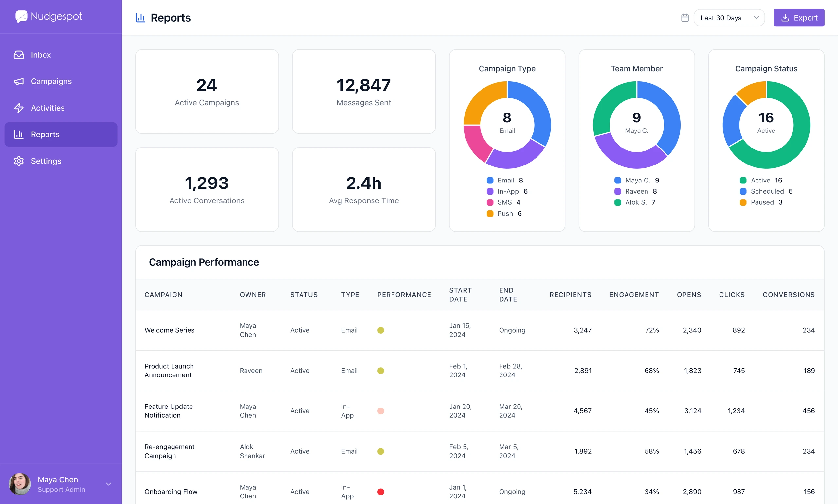Open the Welcome Series campaign row
Viewport: 838px width, 504px height.
pyautogui.click(x=480, y=330)
